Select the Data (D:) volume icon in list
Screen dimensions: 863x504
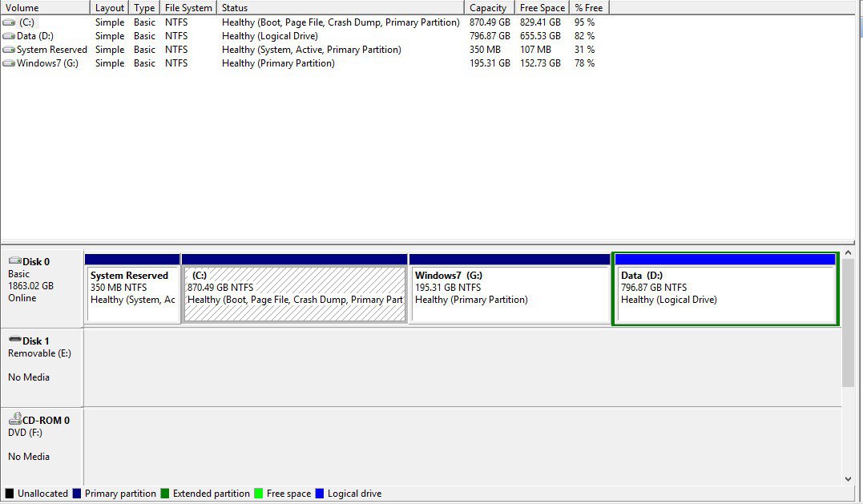pyautogui.click(x=9, y=36)
